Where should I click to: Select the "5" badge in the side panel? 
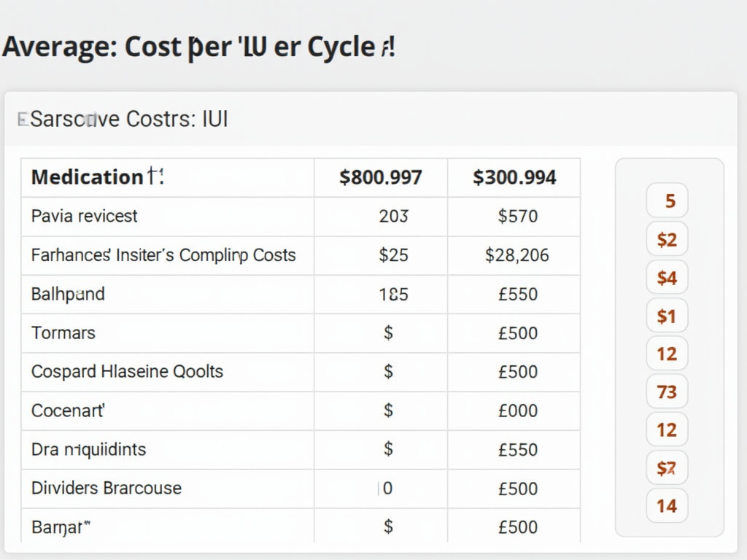667,201
